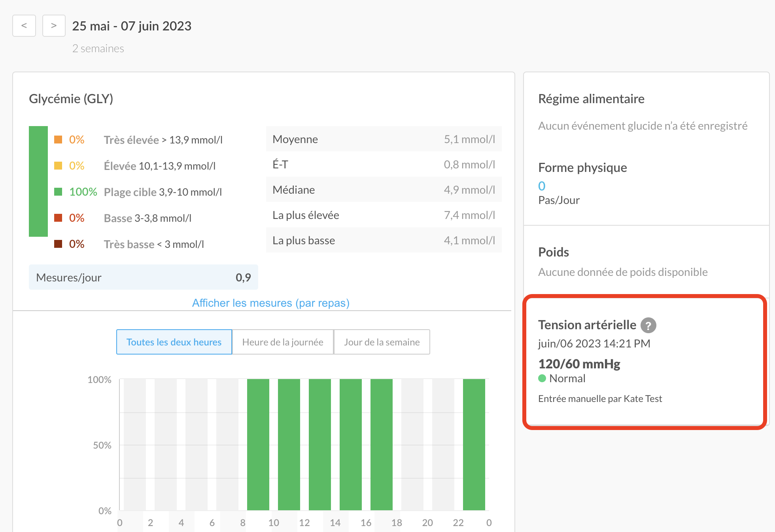This screenshot has height=532, width=775.
Task: Click the Médiane value '4,9 mmol/l'
Action: pos(469,190)
